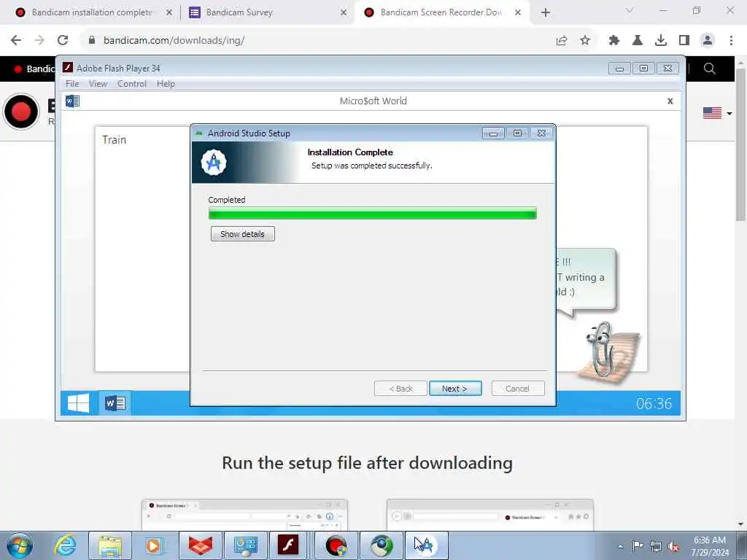
Task: Click Word icon in Micro$oft World title
Action: click(x=72, y=101)
